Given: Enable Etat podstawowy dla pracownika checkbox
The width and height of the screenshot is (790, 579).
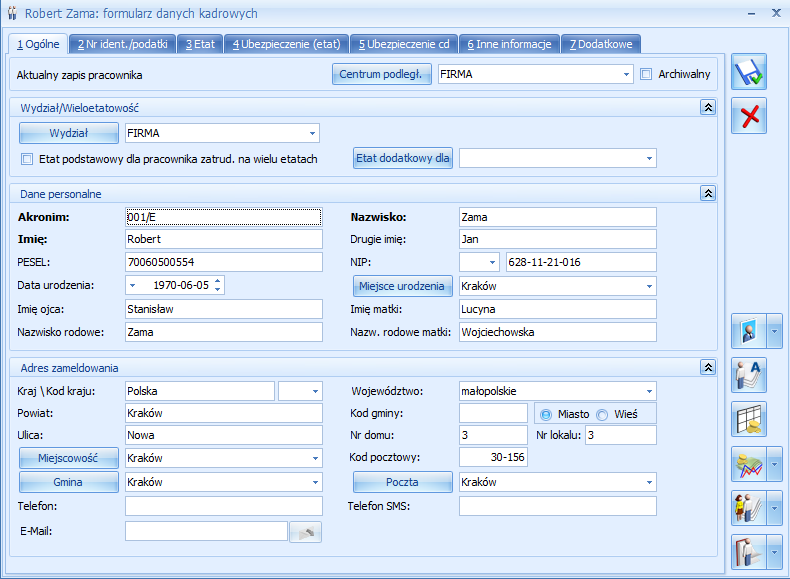Looking at the screenshot, I should (27, 159).
